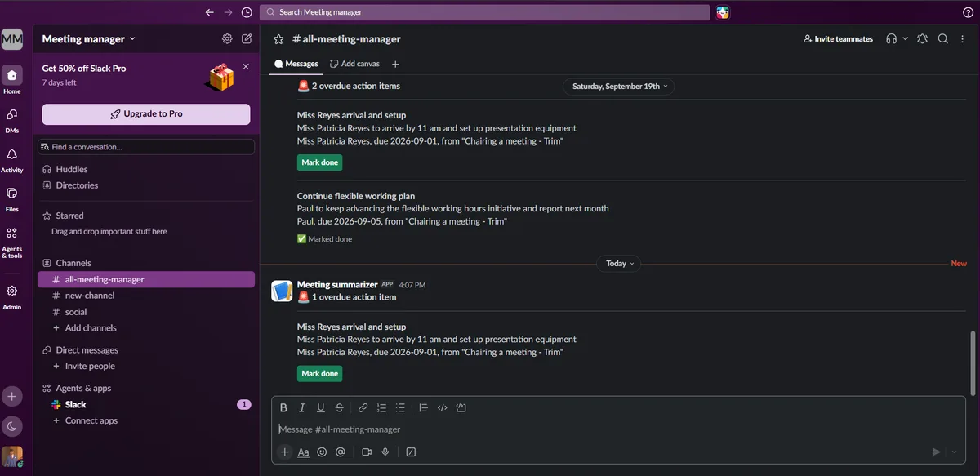This screenshot has width=980, height=476.
Task: Search within channel using magnifier icon
Action: pos(942,38)
